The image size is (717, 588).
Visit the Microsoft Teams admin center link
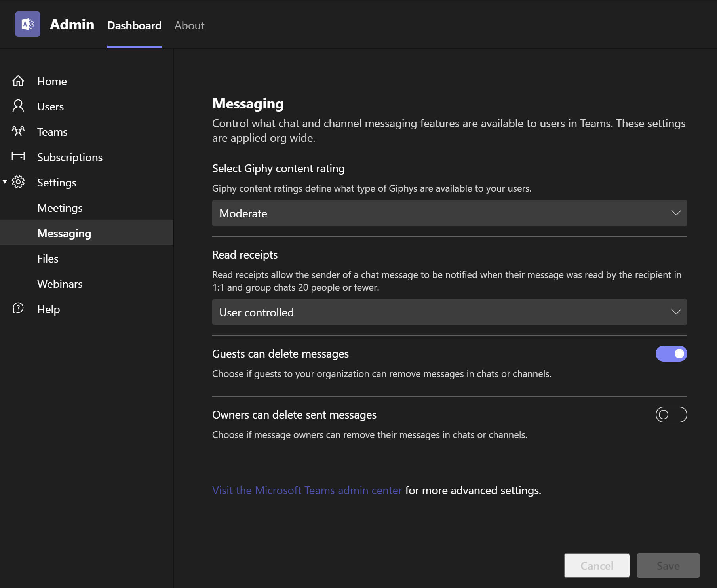pos(307,490)
